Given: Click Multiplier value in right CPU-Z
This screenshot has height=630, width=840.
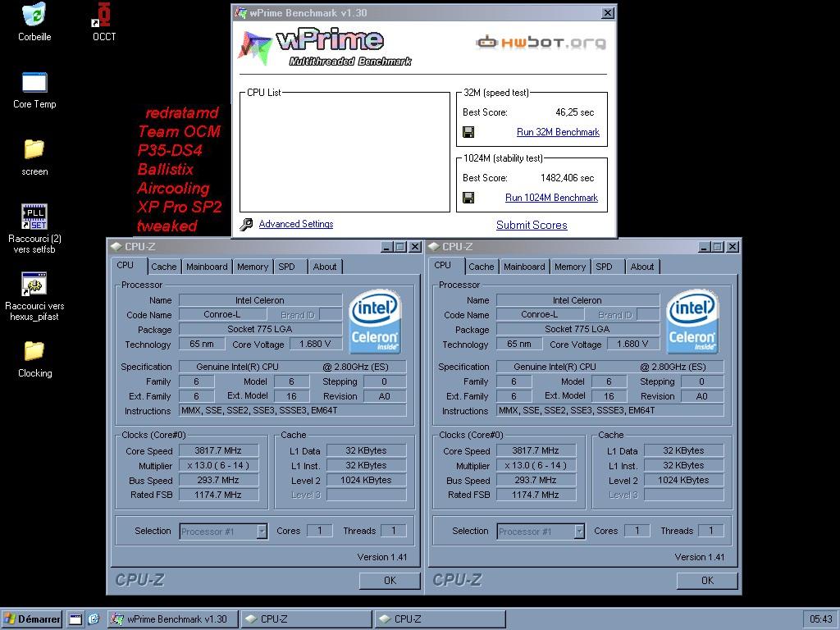Looking at the screenshot, I should point(536,466).
